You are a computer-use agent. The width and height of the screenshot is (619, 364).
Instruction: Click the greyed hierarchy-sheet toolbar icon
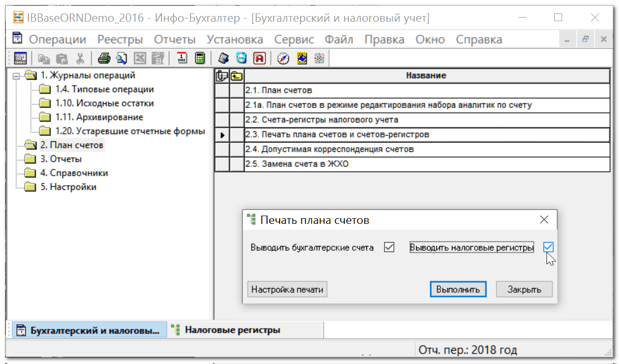click(x=158, y=58)
